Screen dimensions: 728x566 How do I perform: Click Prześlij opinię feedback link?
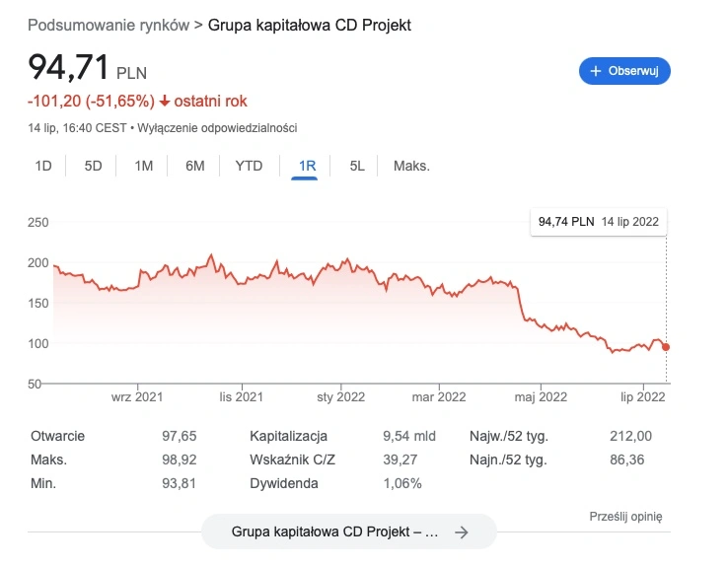coord(625,517)
